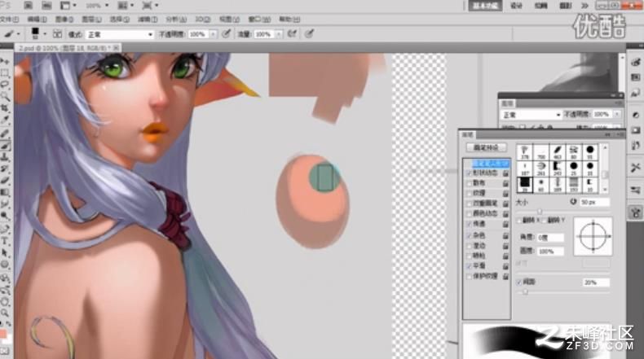Open the Mini Bridge panel icon

click(46, 6)
